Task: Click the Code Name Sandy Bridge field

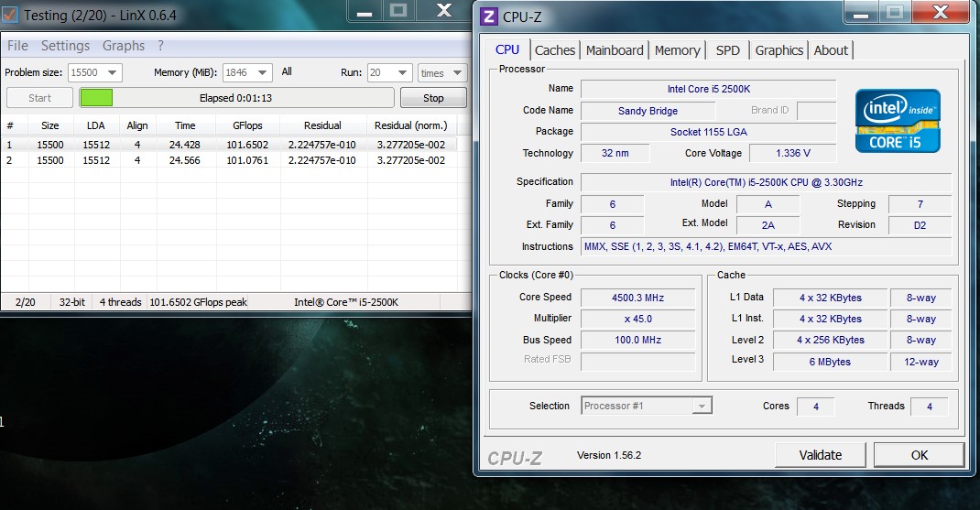Action: pos(648,111)
